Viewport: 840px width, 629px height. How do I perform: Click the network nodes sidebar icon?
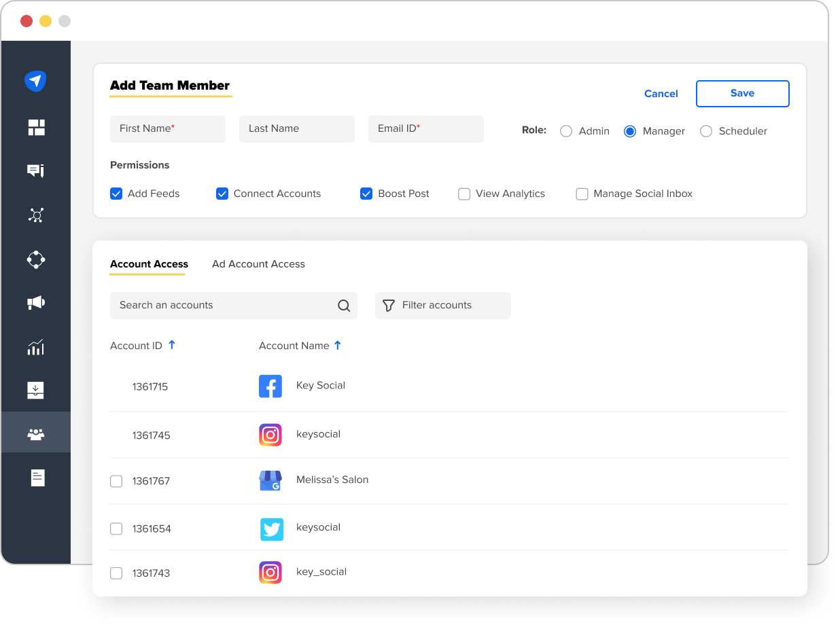pos(36,215)
